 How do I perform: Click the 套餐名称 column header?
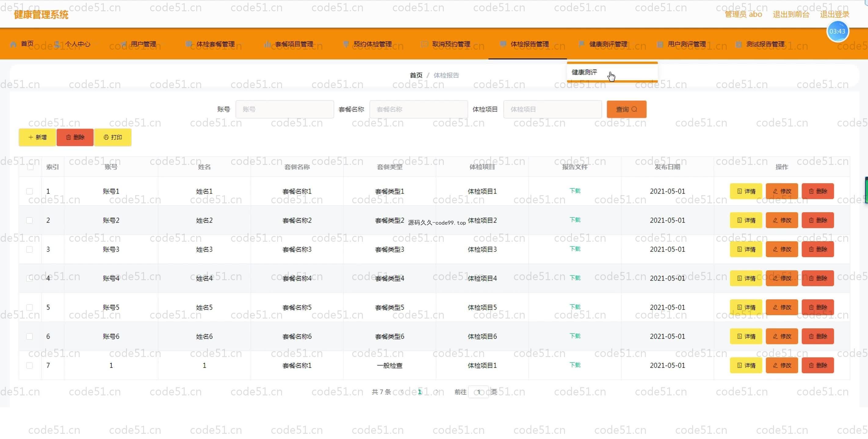pyautogui.click(x=297, y=167)
